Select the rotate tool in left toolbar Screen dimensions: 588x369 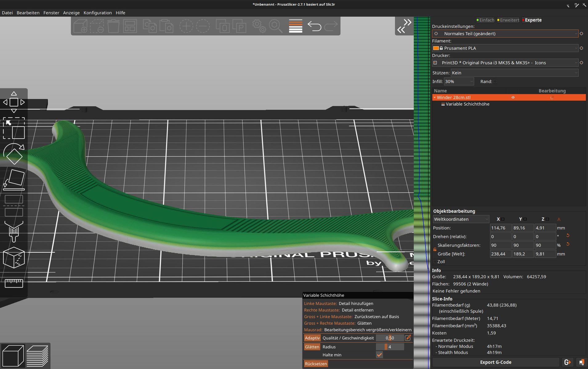(14, 154)
